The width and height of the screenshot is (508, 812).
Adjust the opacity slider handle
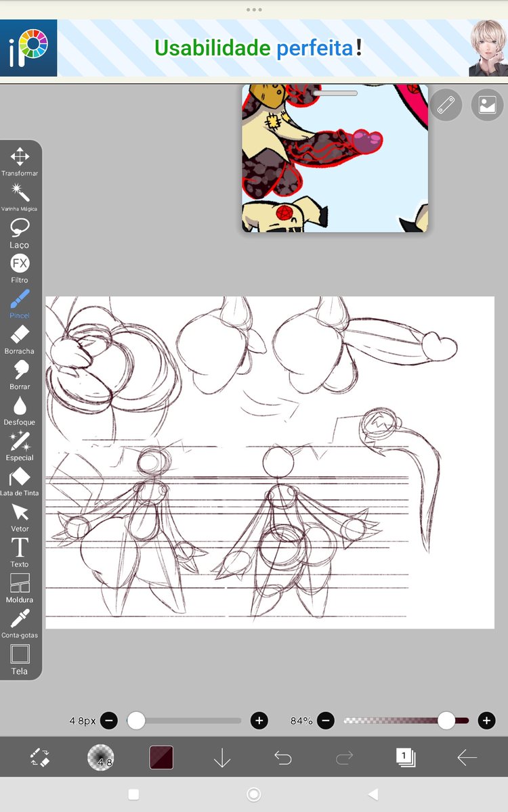point(446,721)
